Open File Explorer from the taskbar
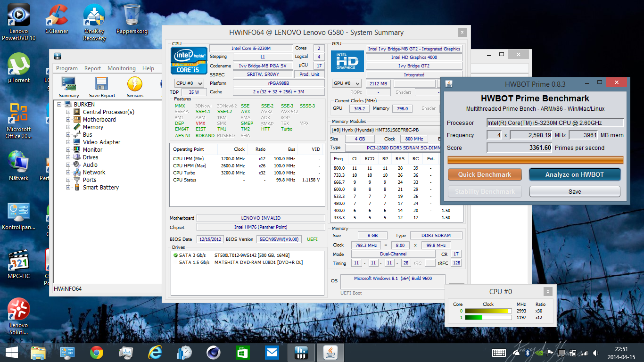Viewport: 644px width, 362px height. 38,353
